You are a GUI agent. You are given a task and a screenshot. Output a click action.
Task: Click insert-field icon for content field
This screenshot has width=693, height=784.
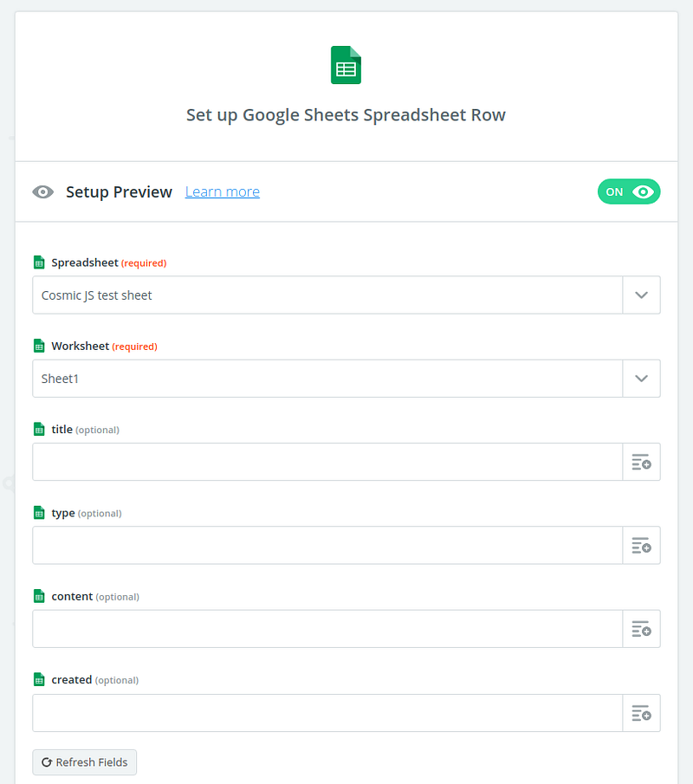pyautogui.click(x=641, y=629)
